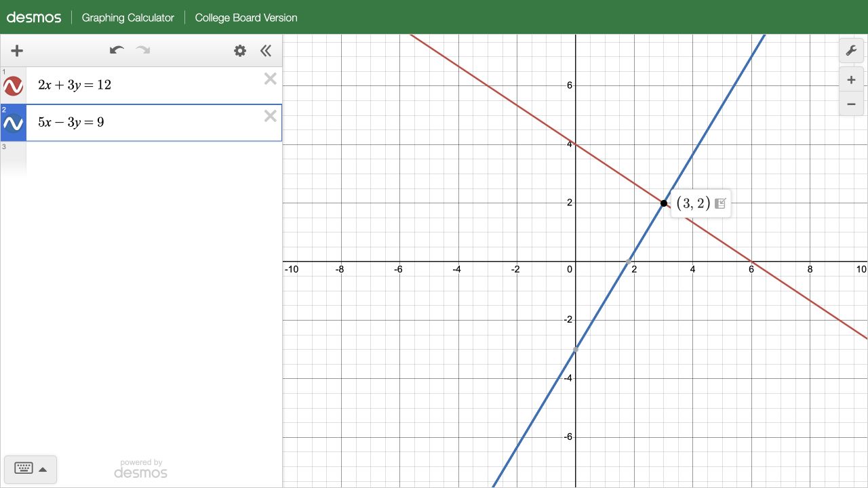Viewport: 868px width, 488px height.
Task: Open the powered by Desmos link
Action: (x=140, y=468)
